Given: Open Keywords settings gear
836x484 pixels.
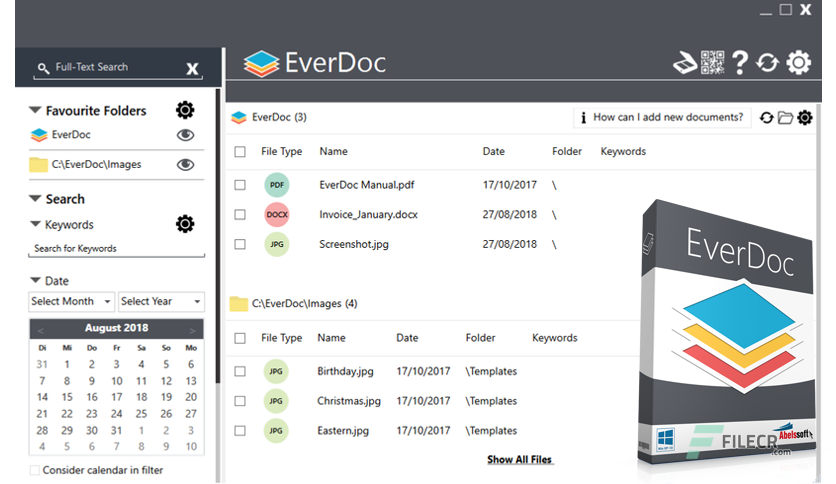Looking at the screenshot, I should pos(185,224).
